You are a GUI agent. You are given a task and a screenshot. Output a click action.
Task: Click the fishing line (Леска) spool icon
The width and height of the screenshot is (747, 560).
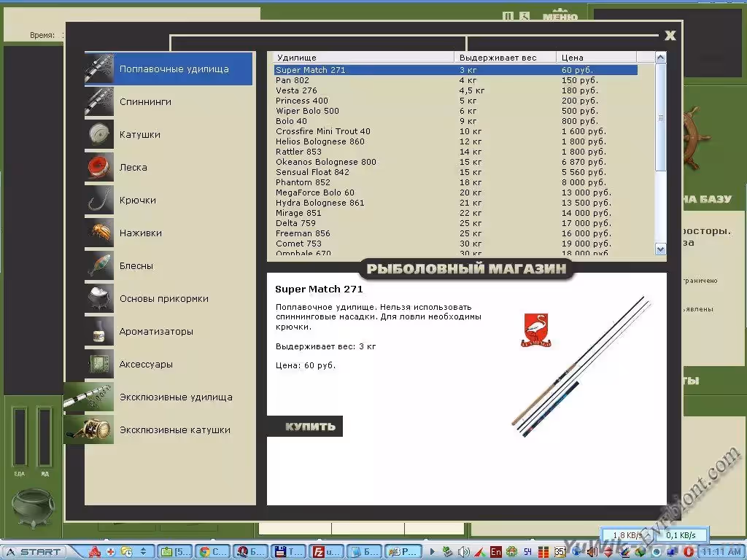click(99, 168)
